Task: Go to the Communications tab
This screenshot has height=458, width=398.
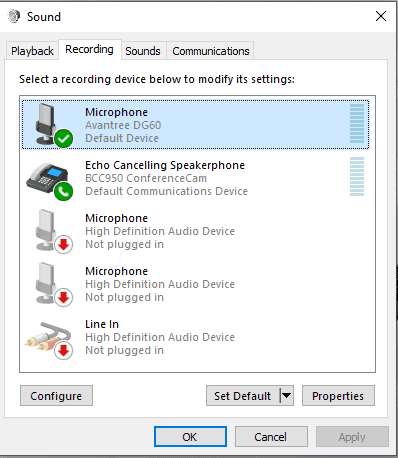Action: click(211, 51)
